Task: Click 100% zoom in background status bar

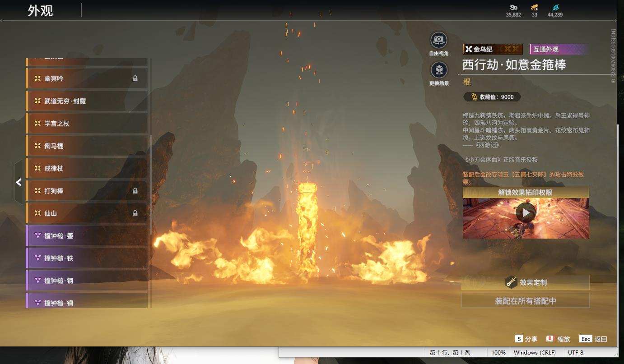Action: point(498,352)
